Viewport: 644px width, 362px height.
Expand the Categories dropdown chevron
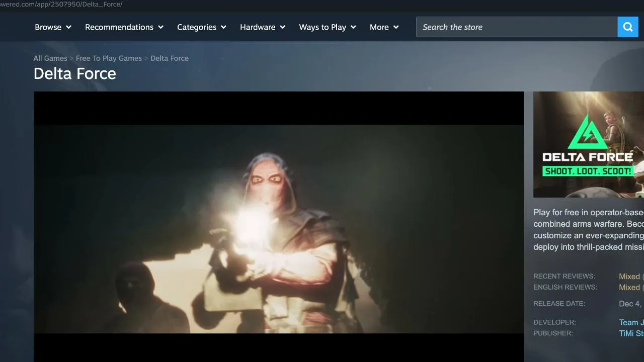[223, 27]
